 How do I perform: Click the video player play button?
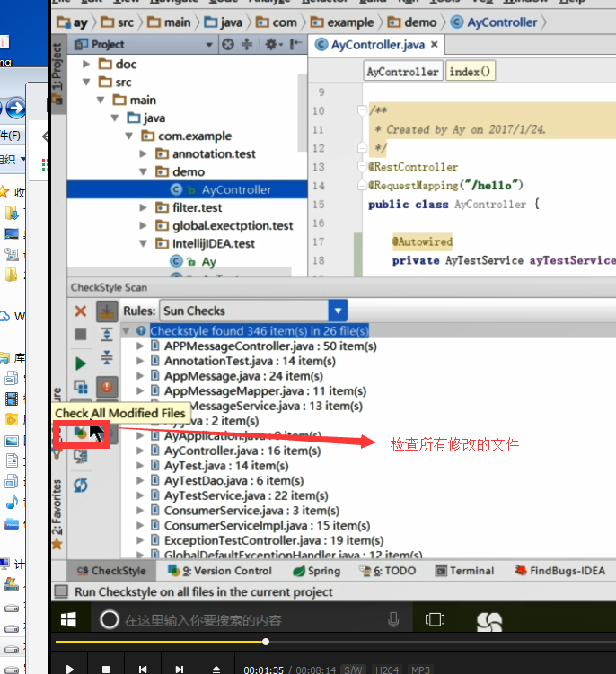[70, 669]
